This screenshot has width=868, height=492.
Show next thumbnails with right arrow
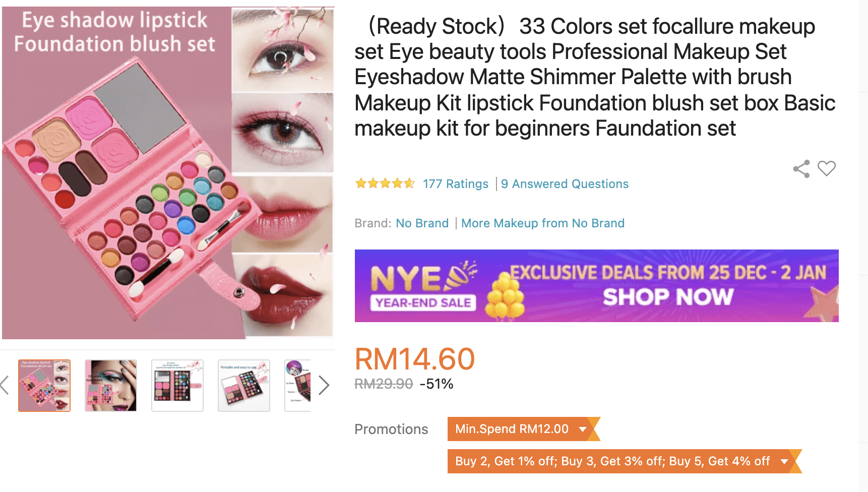[324, 385]
